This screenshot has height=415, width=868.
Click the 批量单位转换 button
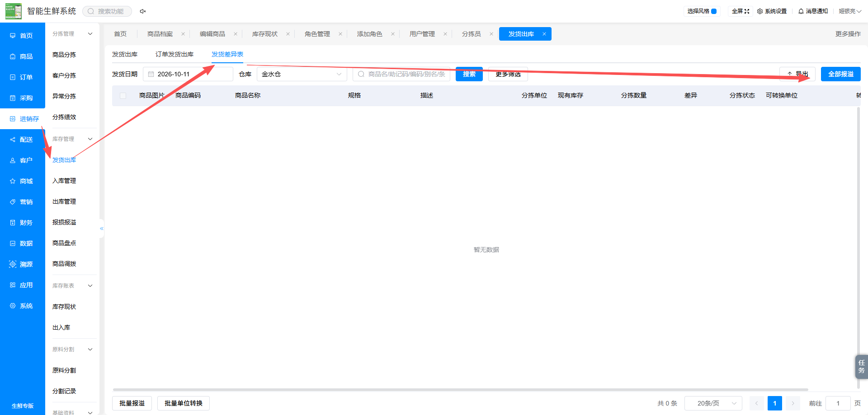pyautogui.click(x=183, y=403)
